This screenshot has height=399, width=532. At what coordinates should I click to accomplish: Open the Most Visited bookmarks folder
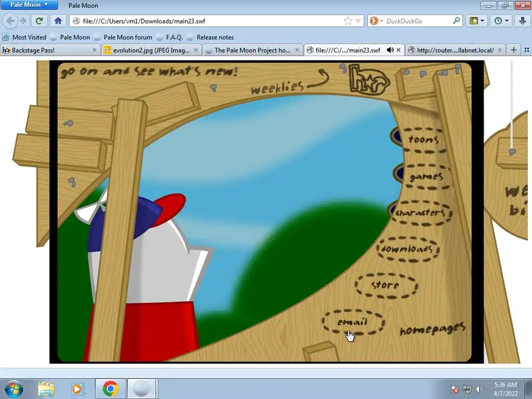click(24, 37)
